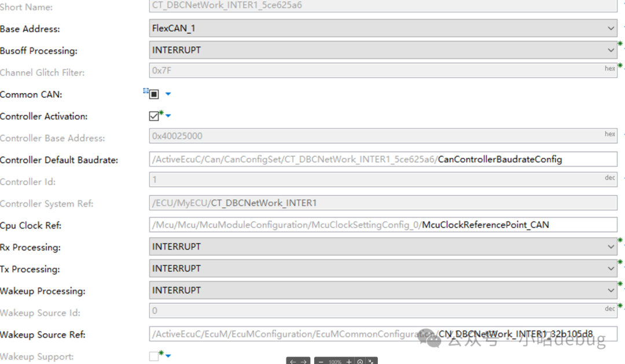Click the green asterisk on Wakeup Processing row

pos(620,284)
